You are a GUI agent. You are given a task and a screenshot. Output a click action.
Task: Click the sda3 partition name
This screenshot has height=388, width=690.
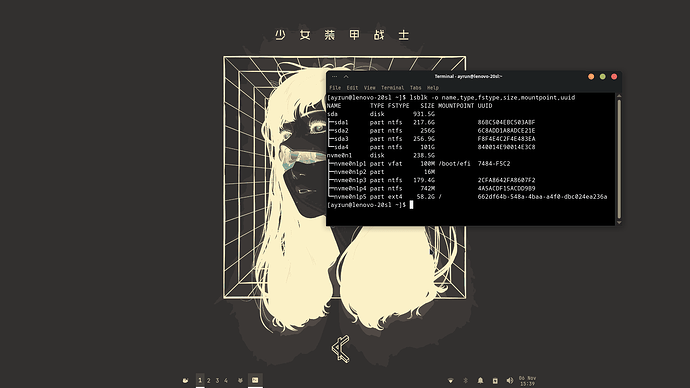(341, 139)
